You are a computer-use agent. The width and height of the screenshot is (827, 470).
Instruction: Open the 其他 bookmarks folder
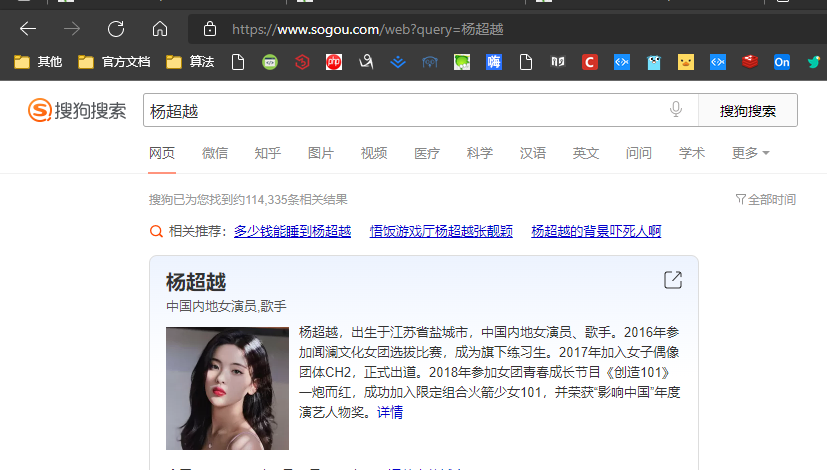[38, 62]
